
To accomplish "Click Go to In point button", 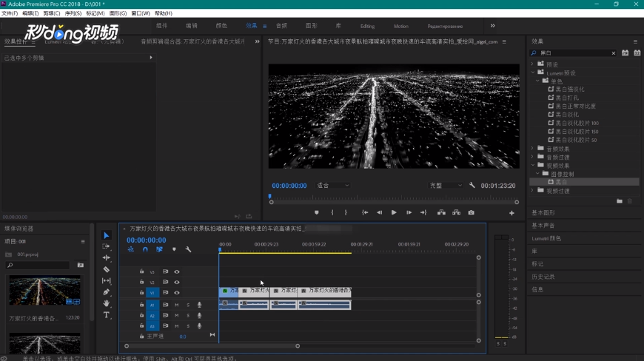I will 365,212.
